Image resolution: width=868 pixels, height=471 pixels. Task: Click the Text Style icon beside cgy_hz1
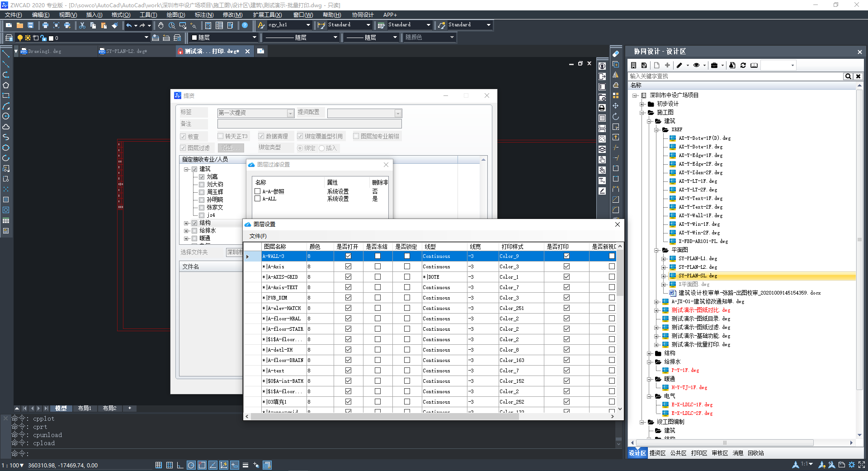pyautogui.click(x=261, y=25)
